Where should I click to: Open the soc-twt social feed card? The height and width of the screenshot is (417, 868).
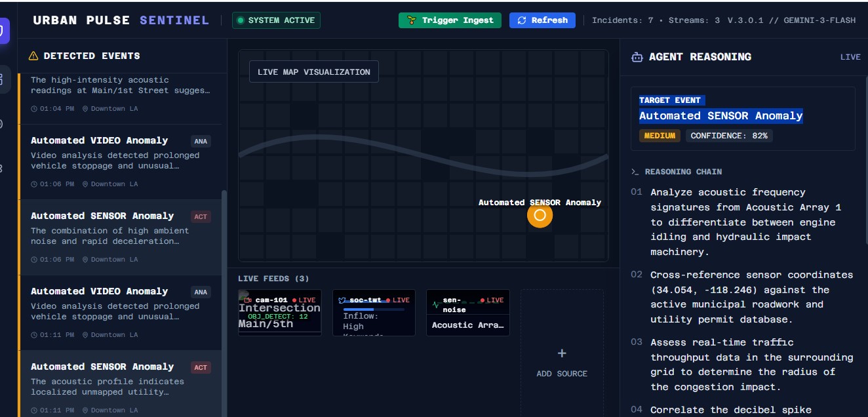click(374, 313)
